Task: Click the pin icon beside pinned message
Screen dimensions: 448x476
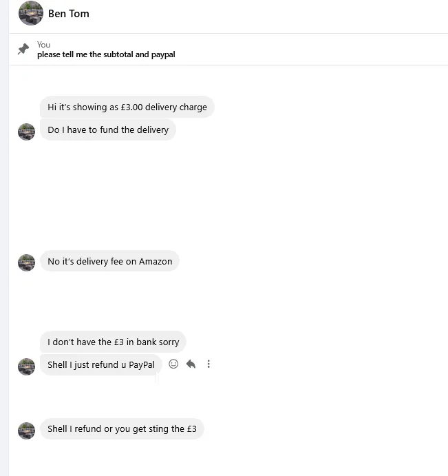Action: [x=23, y=50]
